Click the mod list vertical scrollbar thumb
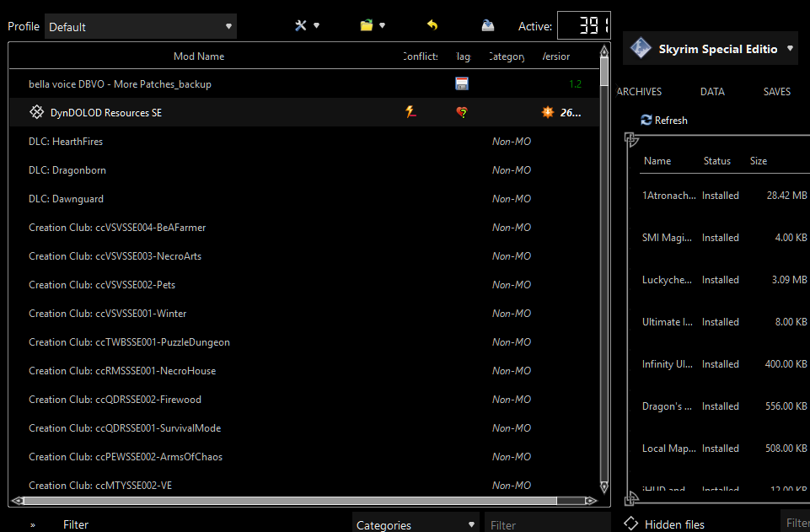Image resolution: width=810 pixels, height=532 pixels. coord(603,72)
